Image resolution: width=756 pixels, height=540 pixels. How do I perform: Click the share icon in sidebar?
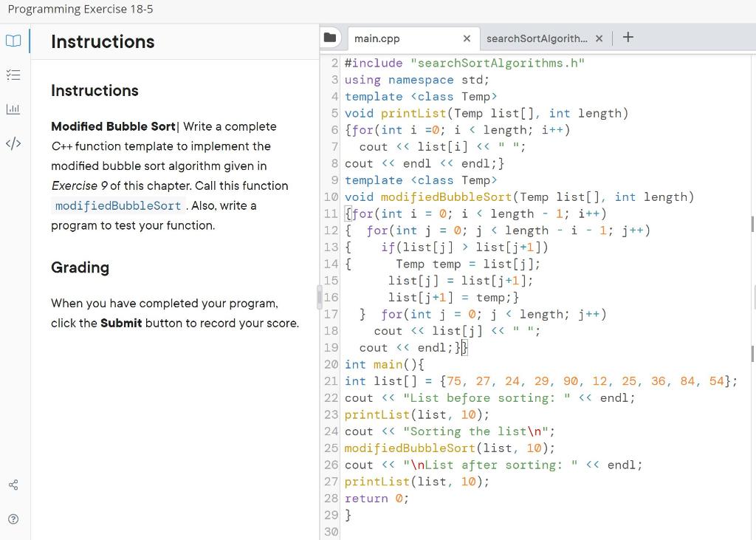click(x=13, y=485)
